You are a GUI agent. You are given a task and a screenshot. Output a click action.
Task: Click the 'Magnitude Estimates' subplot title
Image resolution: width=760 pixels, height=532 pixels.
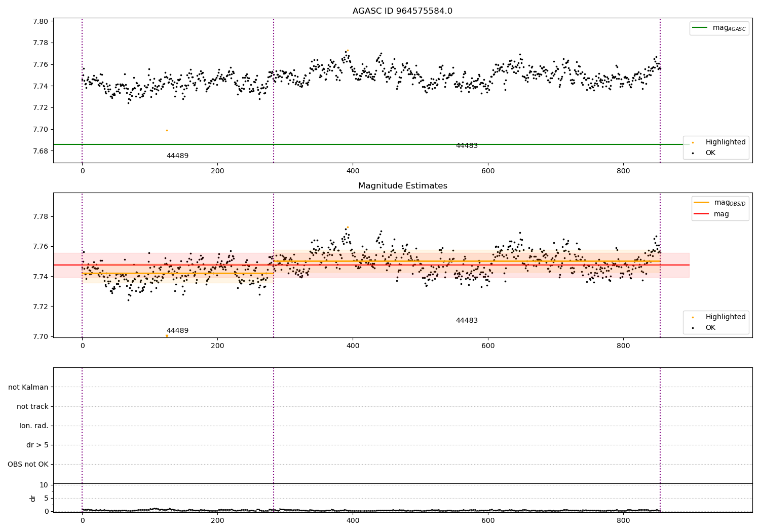pos(402,186)
